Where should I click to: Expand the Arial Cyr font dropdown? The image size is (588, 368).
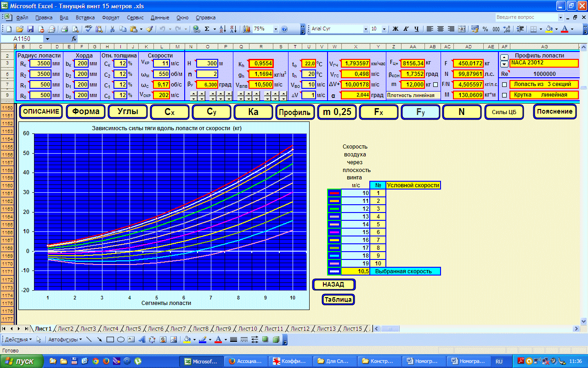click(x=366, y=29)
